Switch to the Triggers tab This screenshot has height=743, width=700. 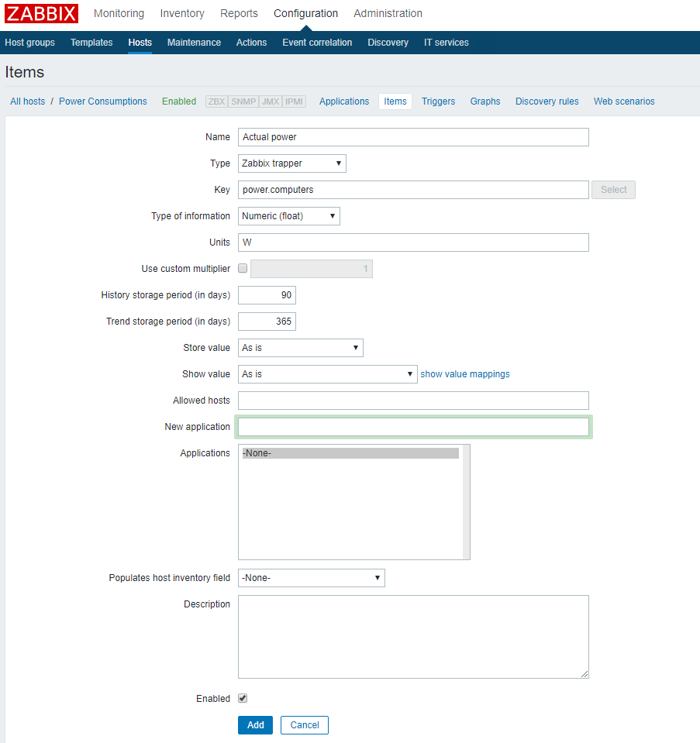pos(438,101)
